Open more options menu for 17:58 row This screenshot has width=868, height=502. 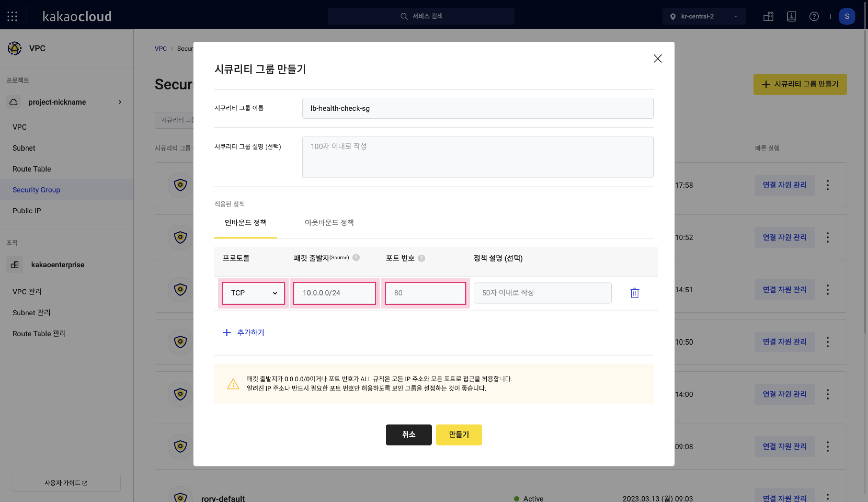[x=827, y=185]
